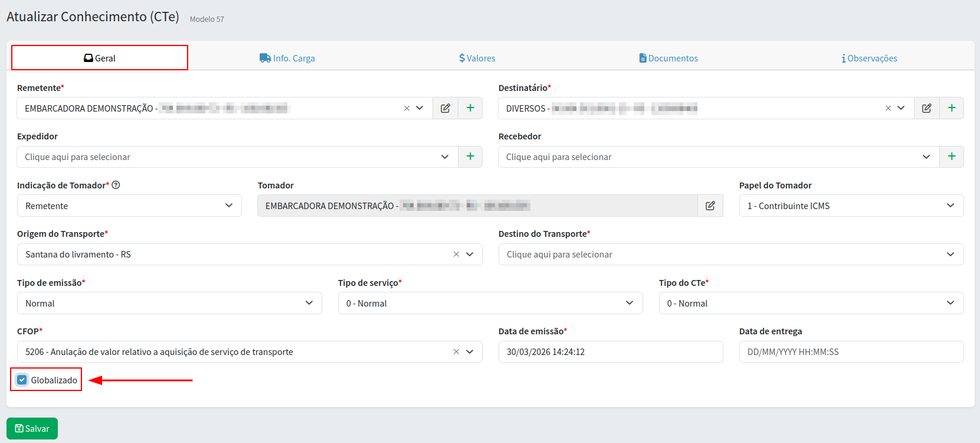Screen dimensions: 980x443
Task: Select Destino do Transporte dropdown
Action: (730, 255)
